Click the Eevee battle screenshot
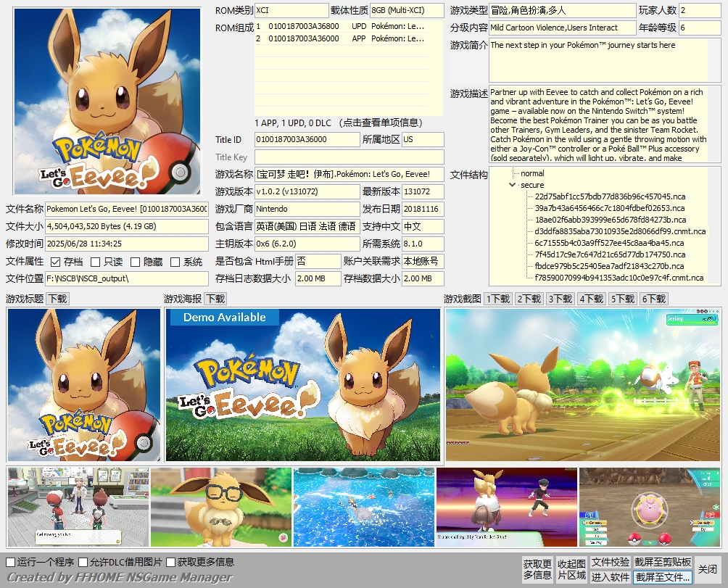This screenshot has width=728, height=588. [x=583, y=385]
